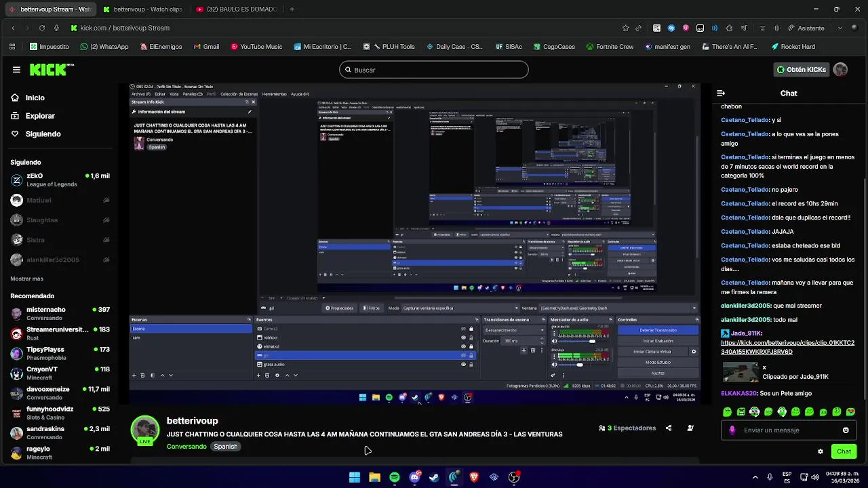The width and height of the screenshot is (868, 488).
Task: Open Windows Start menu
Action: (x=355, y=477)
